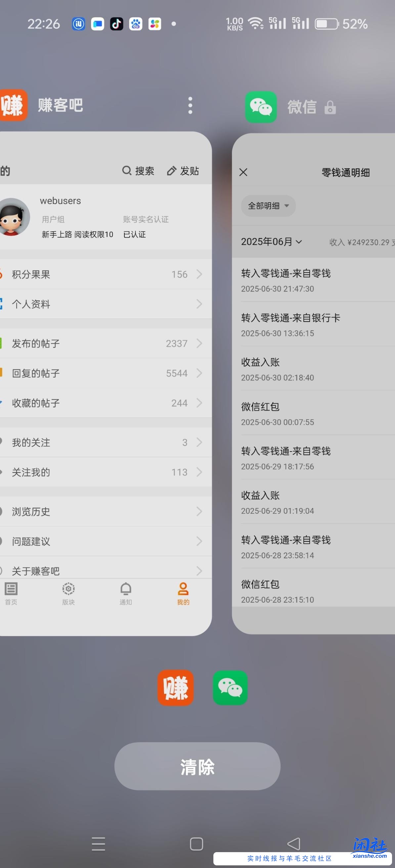Expand the chevron beside 2337
395x868 pixels.
pyautogui.click(x=199, y=343)
